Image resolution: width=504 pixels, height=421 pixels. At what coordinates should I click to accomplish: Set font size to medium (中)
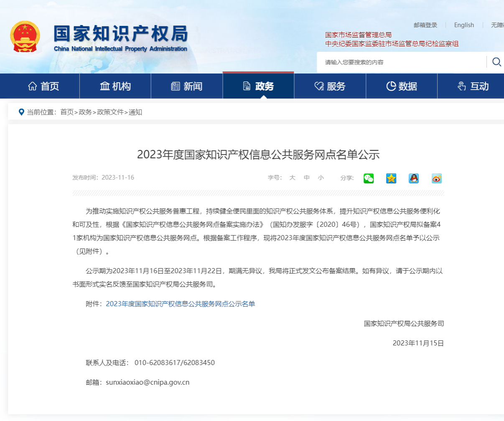[307, 178]
